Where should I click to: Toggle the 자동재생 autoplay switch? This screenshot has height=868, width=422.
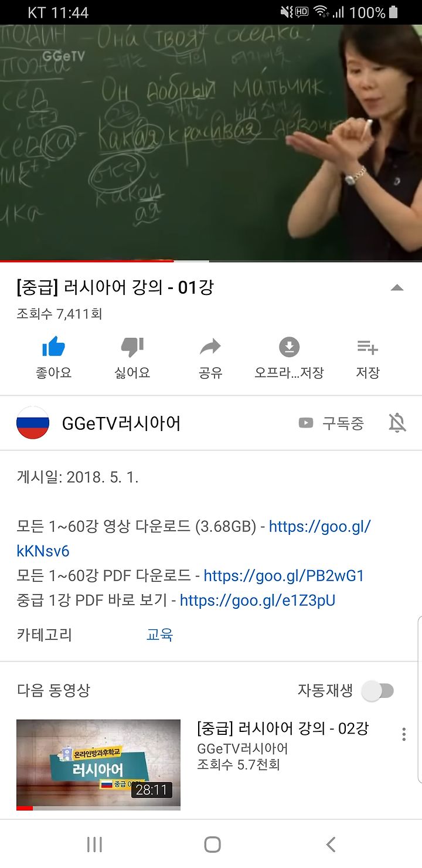pyautogui.click(x=378, y=691)
